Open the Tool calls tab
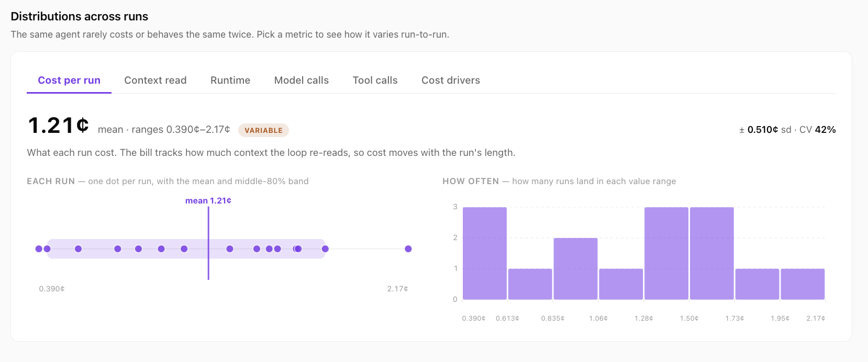 (375, 80)
